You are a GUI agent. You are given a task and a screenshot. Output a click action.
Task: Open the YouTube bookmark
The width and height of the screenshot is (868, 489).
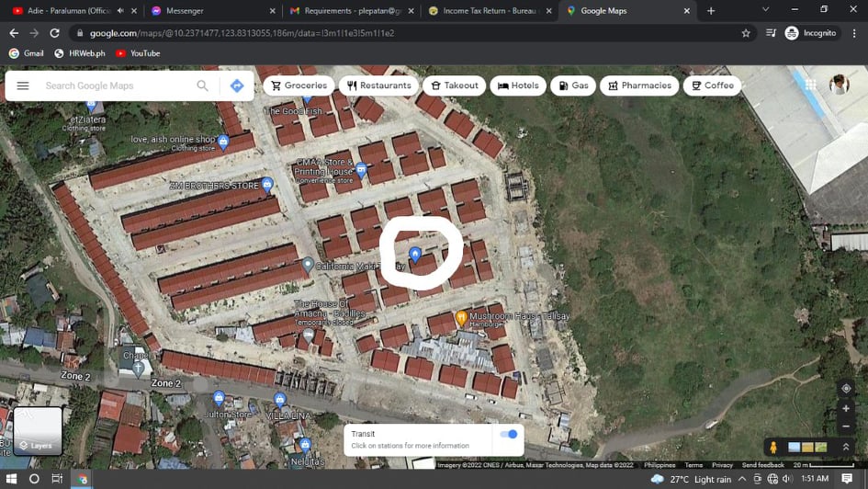pos(138,53)
